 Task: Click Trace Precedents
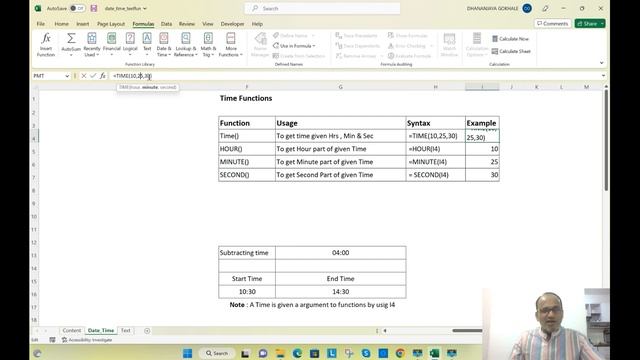tap(357, 36)
